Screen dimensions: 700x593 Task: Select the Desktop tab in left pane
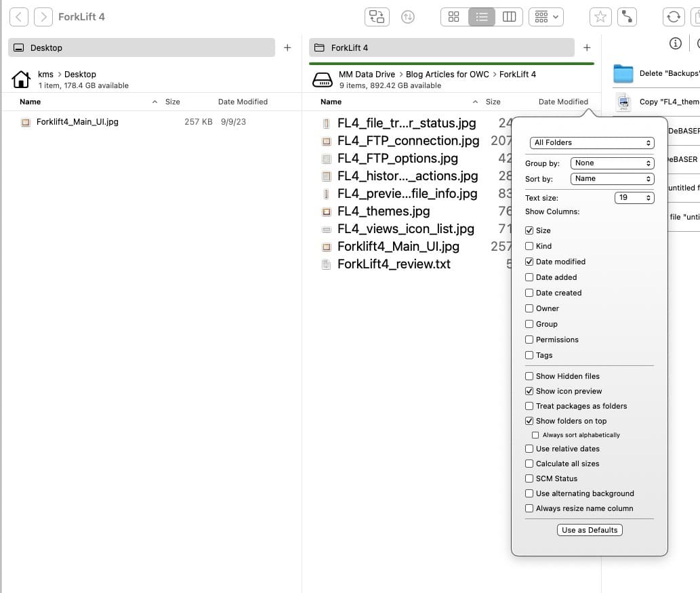(x=141, y=48)
